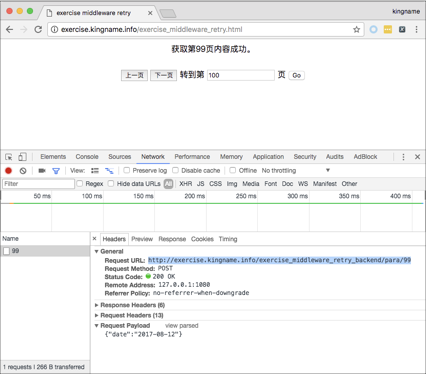Viewport: 426px width, 374px height.
Task: Open the Security panel
Action: coord(305,157)
